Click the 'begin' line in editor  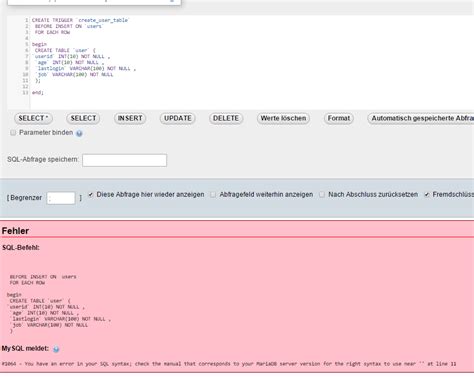coord(39,44)
